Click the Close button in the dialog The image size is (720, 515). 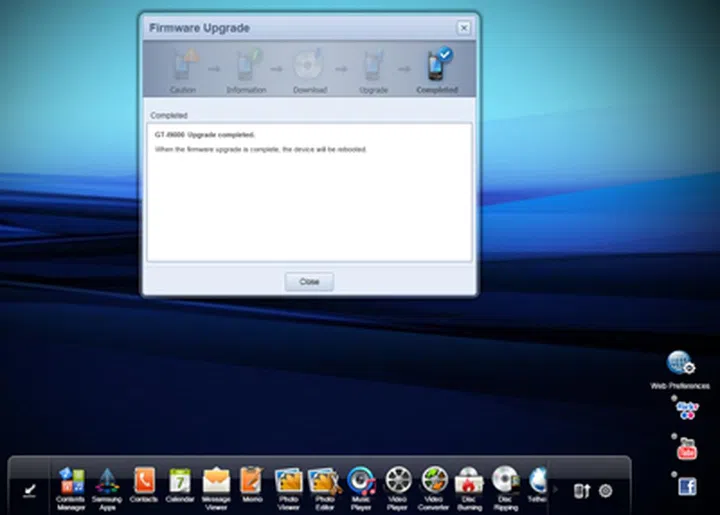[309, 282]
